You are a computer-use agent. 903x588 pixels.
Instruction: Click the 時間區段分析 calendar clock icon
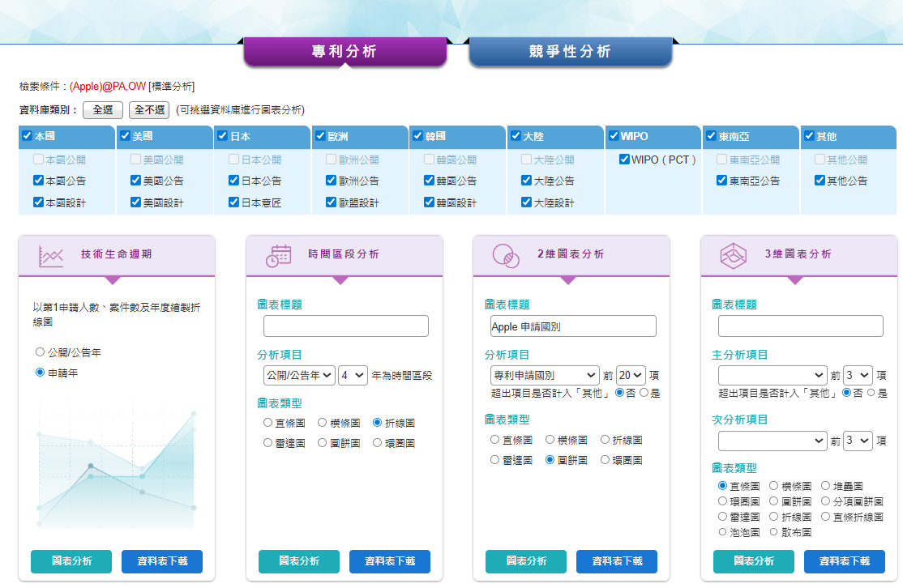278,255
